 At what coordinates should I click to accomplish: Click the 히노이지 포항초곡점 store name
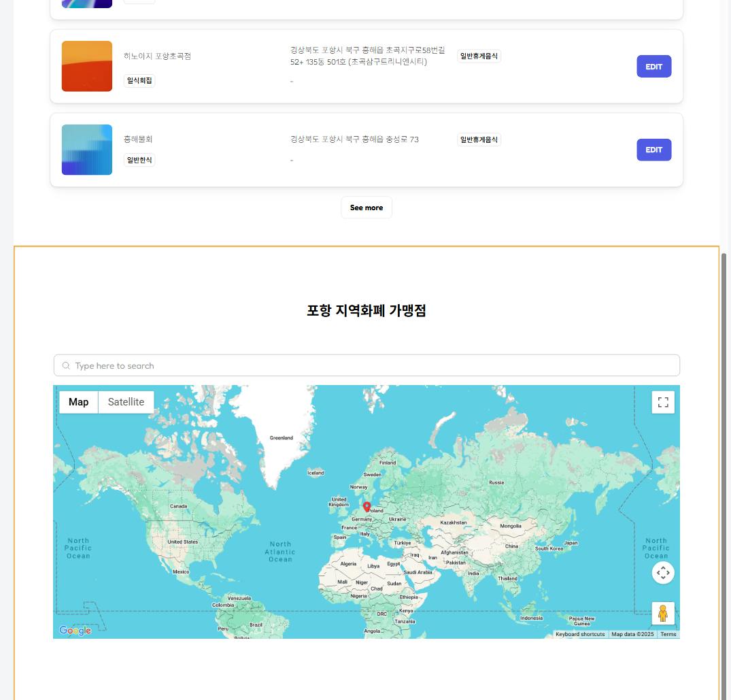(157, 56)
